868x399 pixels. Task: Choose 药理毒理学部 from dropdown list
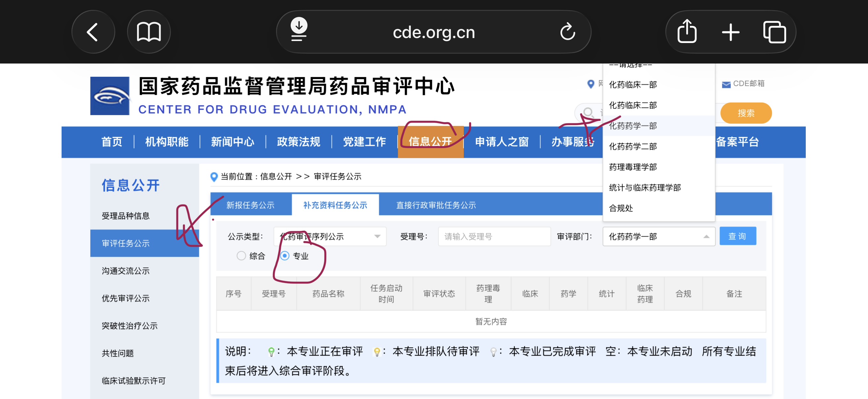click(633, 167)
